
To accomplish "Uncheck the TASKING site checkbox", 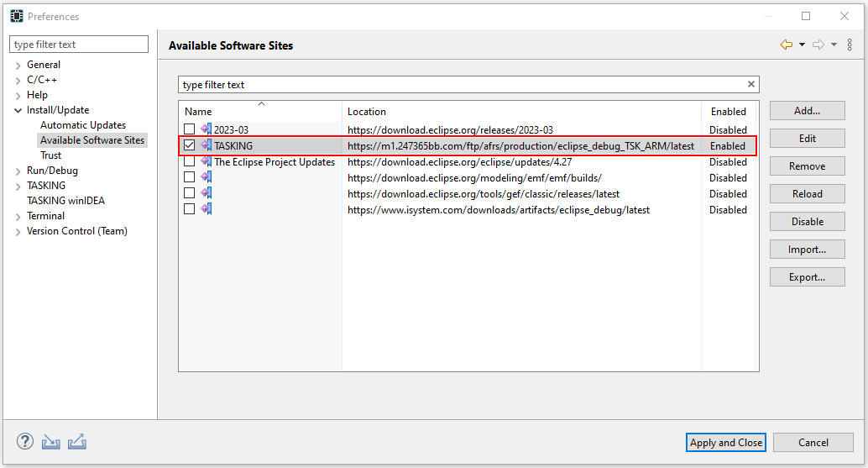I will 190,145.
